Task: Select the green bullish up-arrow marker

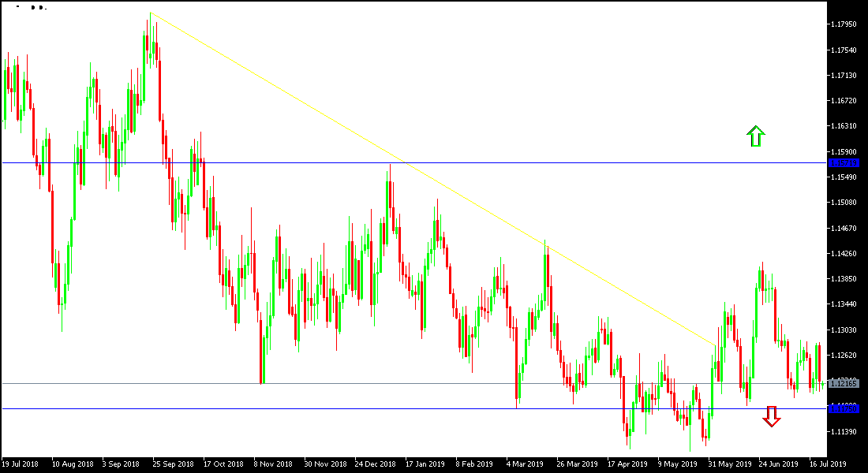Action: 756,136
